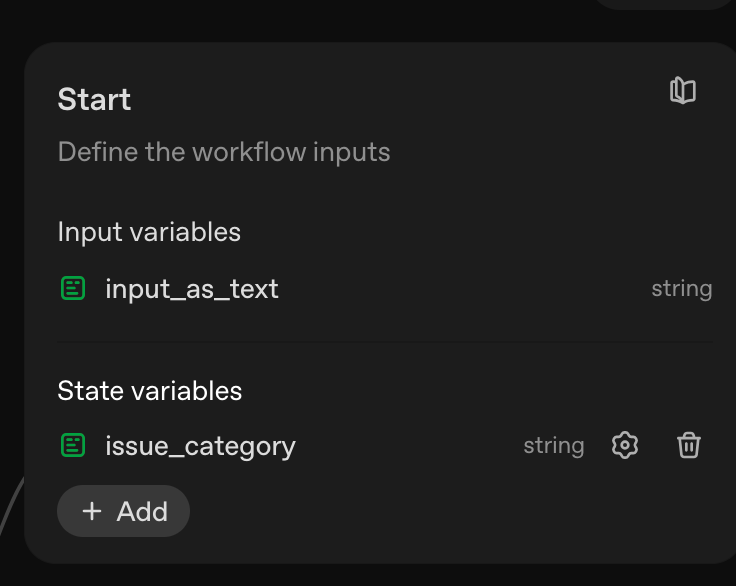Screen dimensions: 736x586
Task: Click the State variables section heading
Action: point(150,390)
